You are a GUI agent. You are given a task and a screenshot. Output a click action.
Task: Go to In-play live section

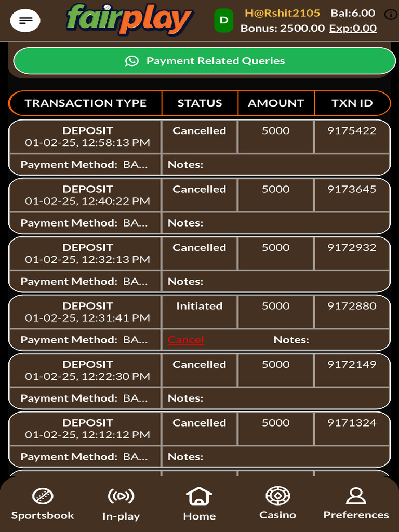[121, 503]
